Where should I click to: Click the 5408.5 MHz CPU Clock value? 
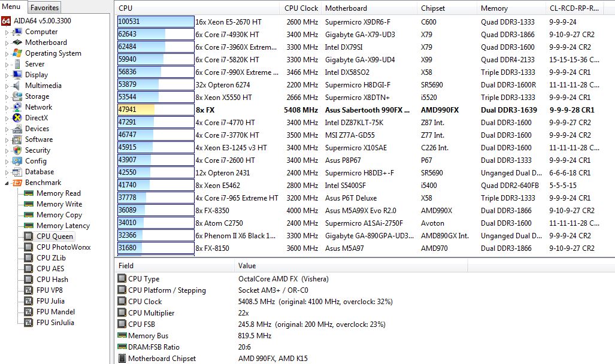tap(316, 302)
